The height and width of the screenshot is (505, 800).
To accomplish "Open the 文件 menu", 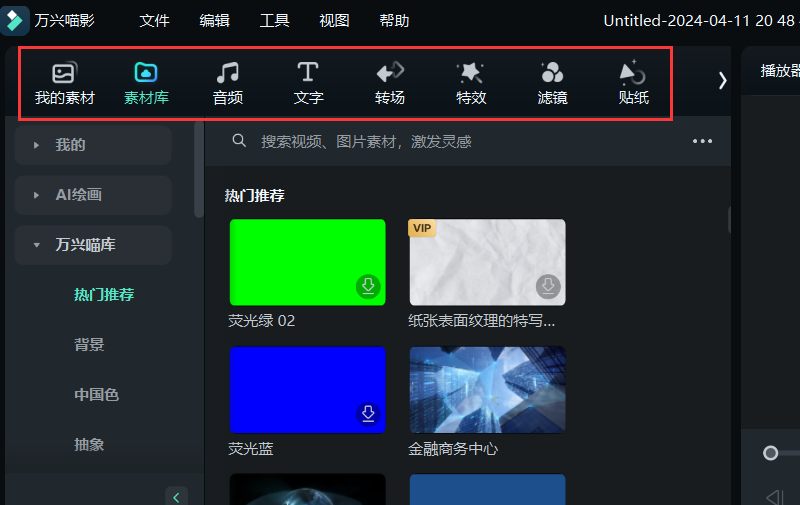I will (154, 21).
